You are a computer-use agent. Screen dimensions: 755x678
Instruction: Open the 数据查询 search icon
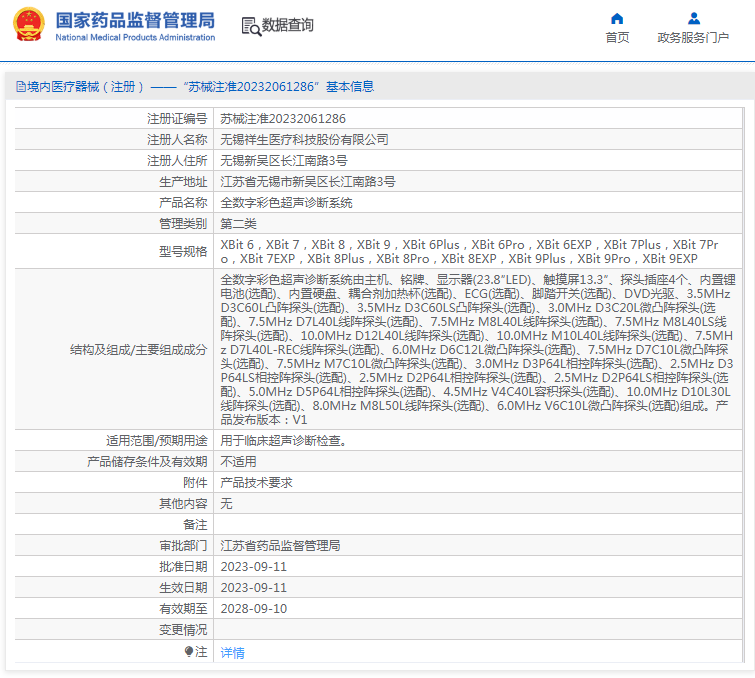coord(251,26)
